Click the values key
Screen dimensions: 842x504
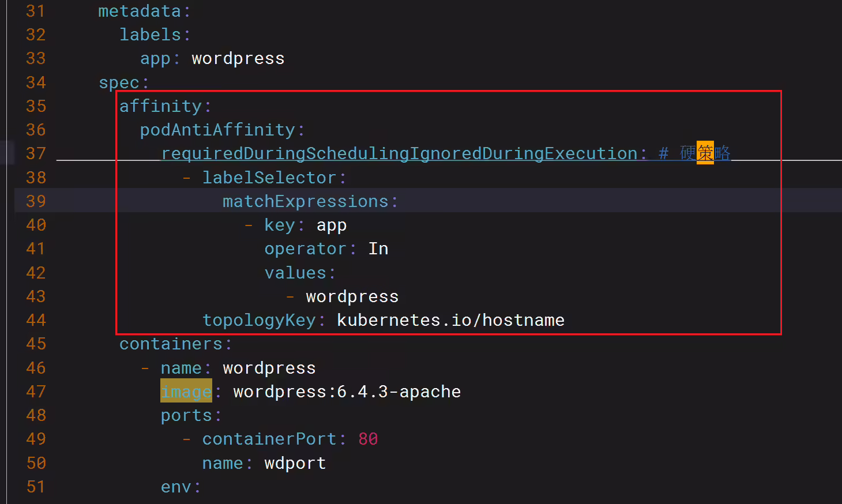click(x=295, y=273)
